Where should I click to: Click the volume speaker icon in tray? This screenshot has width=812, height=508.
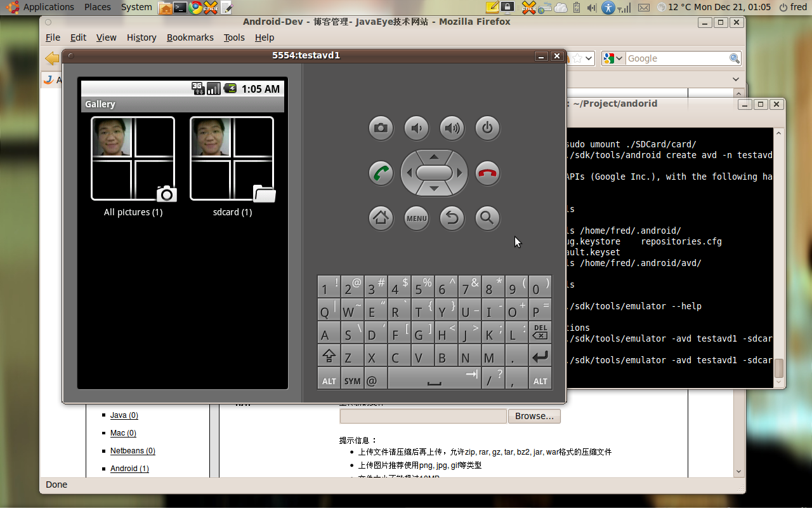[591, 8]
